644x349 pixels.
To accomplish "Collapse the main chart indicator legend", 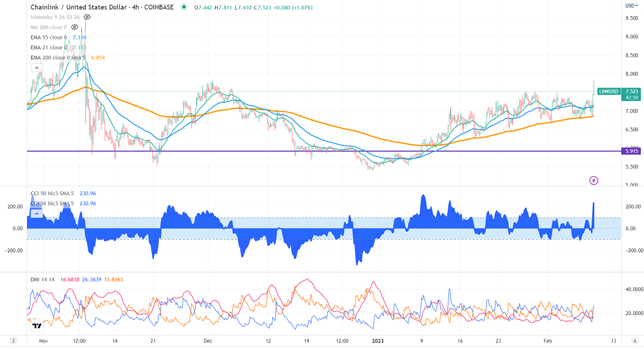I will pos(37,68).
